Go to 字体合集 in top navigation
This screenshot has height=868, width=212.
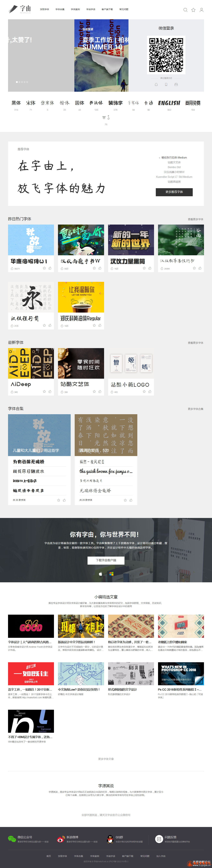click(x=60, y=9)
